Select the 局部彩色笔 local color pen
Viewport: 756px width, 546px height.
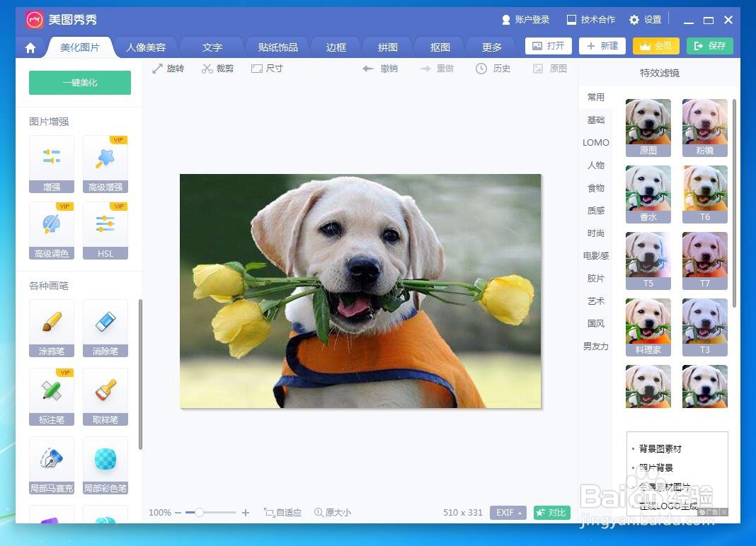[x=105, y=465]
